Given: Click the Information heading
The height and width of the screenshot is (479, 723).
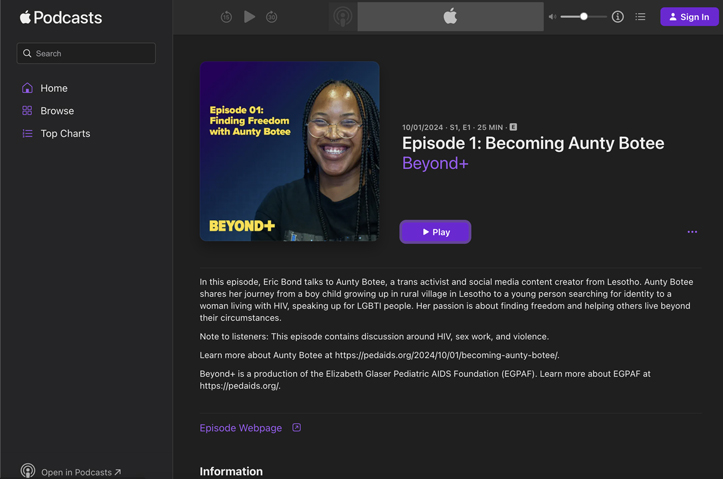Looking at the screenshot, I should coord(231,471).
